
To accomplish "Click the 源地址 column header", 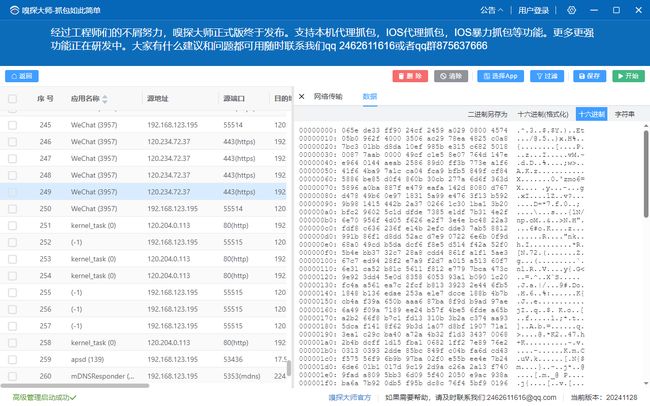I will point(158,98).
